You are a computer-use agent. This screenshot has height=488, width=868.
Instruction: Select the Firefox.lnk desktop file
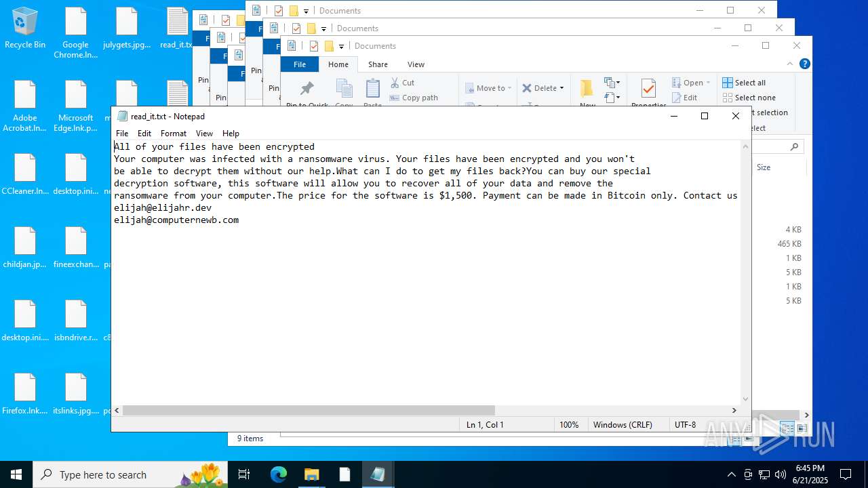(x=25, y=394)
